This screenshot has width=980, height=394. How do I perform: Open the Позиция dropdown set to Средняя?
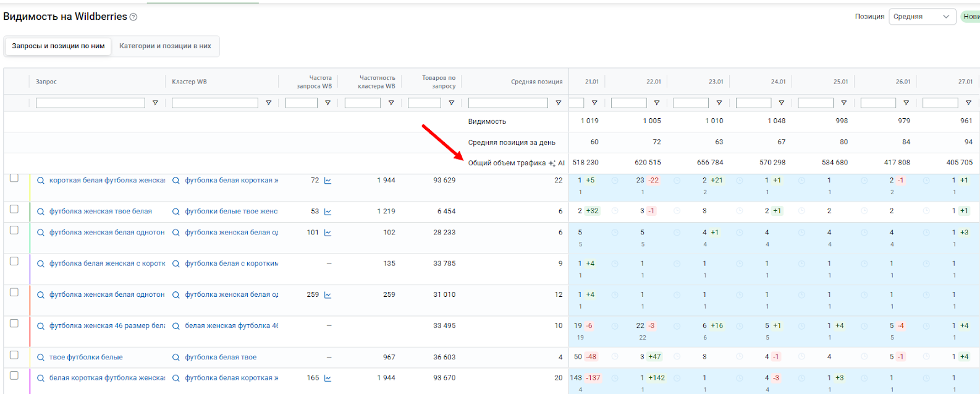click(922, 17)
